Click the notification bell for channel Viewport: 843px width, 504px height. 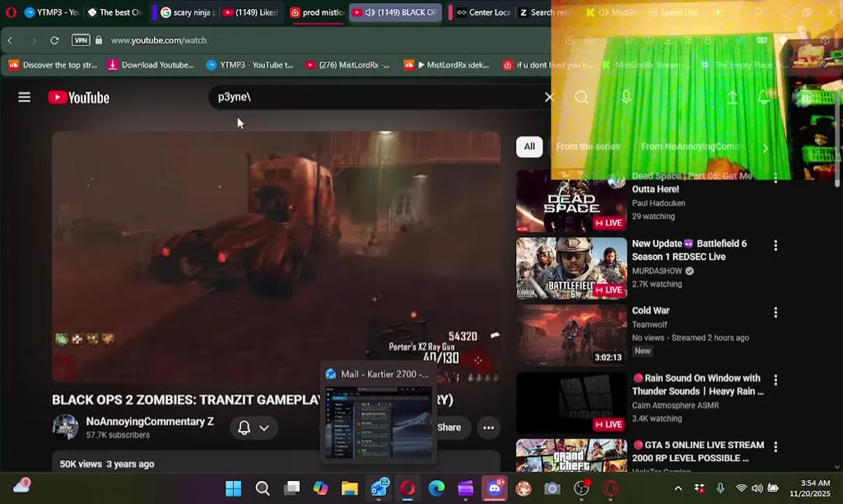click(x=244, y=428)
